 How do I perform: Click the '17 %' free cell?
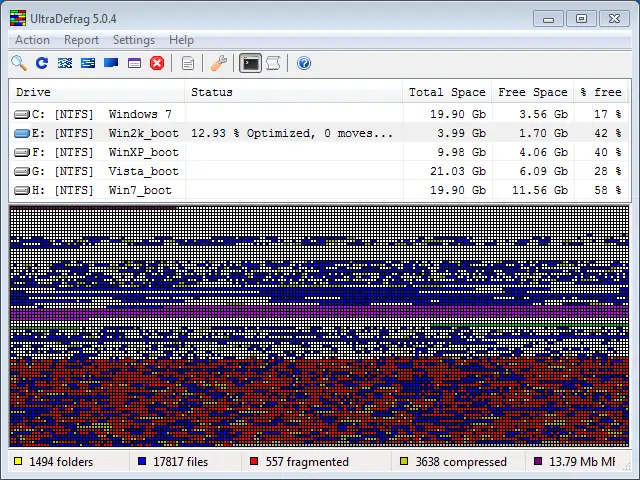pos(608,114)
